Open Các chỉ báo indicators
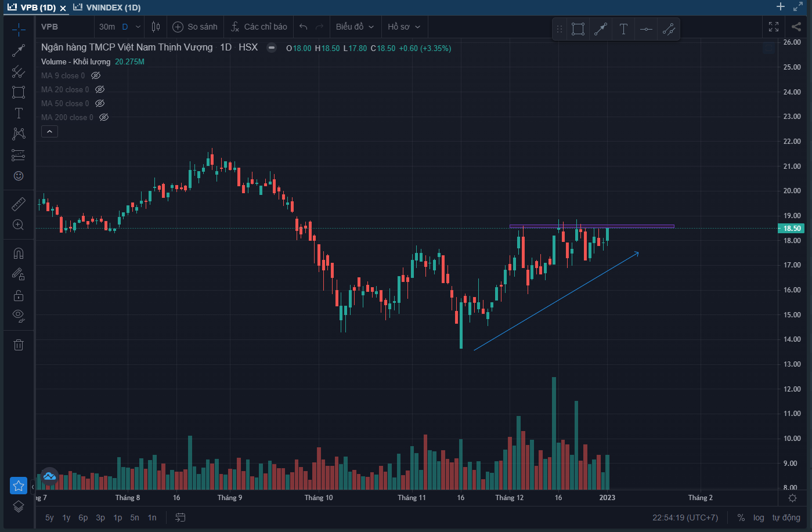This screenshot has height=532, width=812. [x=259, y=27]
